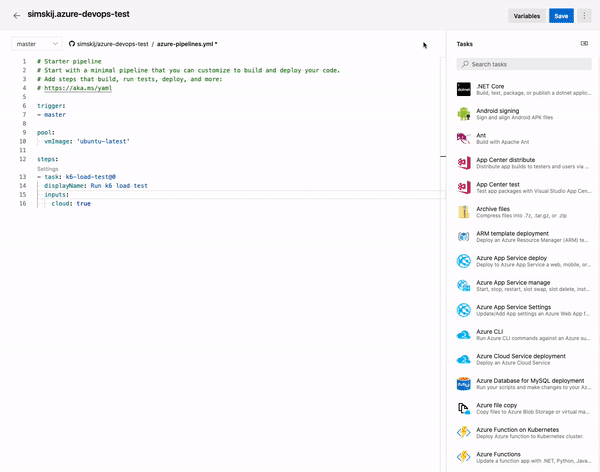
Task: Click the azure-pipelines.yml file name
Action: [x=185, y=44]
